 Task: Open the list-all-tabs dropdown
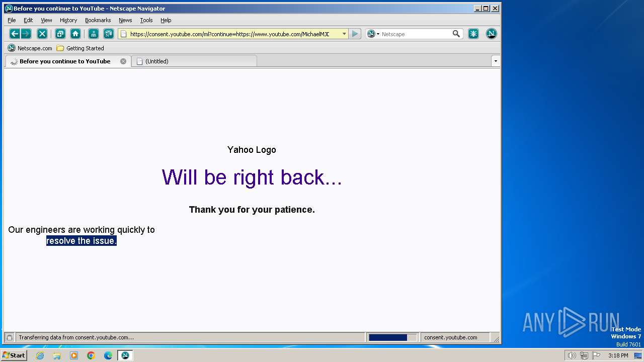point(496,61)
